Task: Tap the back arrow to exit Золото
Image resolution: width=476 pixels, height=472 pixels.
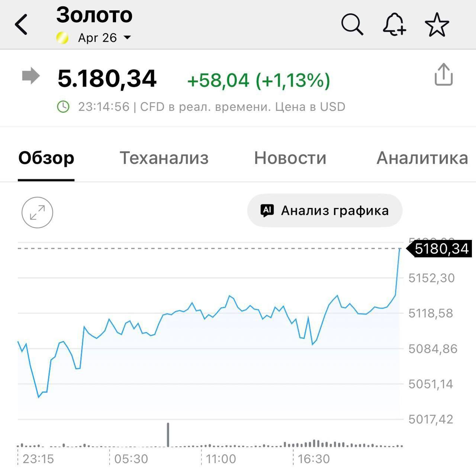Action: tap(21, 24)
